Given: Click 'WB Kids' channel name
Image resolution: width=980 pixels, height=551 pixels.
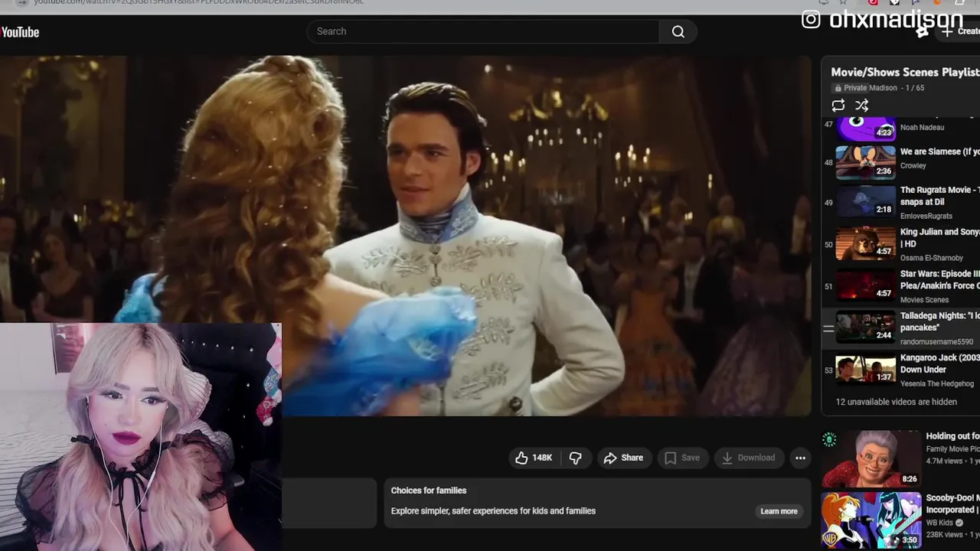Looking at the screenshot, I should coord(941,523).
